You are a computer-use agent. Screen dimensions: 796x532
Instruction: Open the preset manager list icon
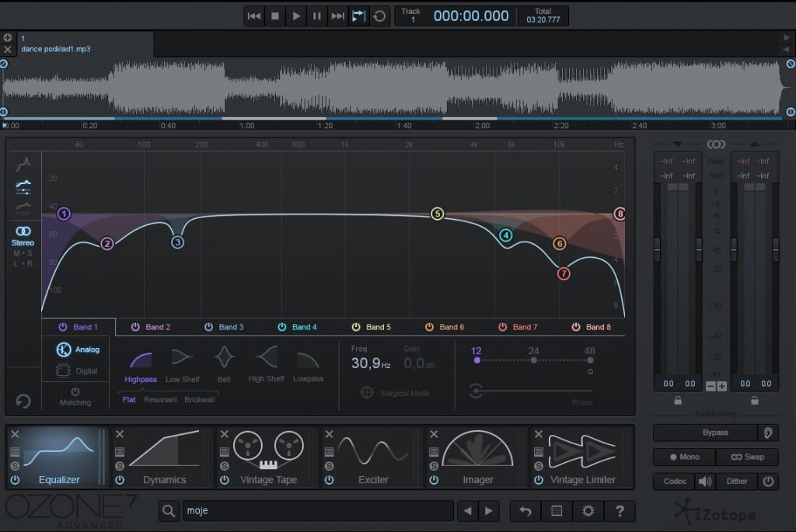[x=557, y=511]
